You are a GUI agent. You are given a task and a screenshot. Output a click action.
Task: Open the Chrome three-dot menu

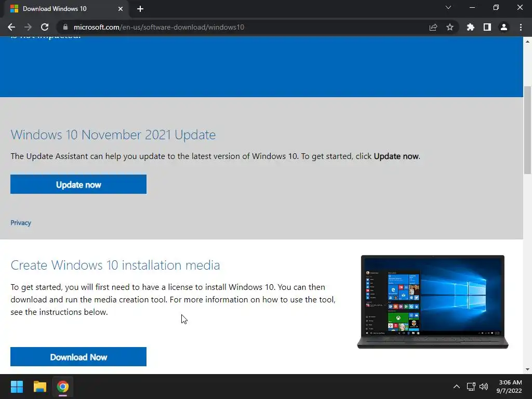tap(521, 27)
